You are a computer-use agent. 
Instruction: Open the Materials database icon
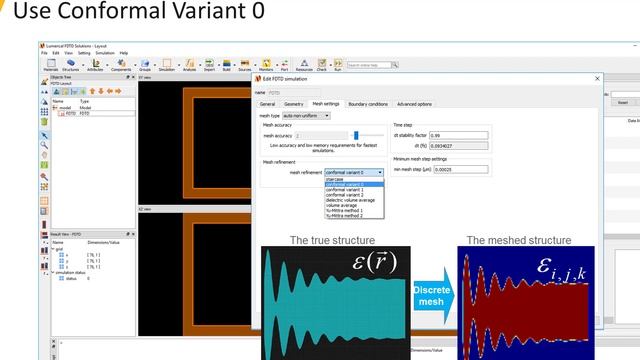click(x=51, y=63)
